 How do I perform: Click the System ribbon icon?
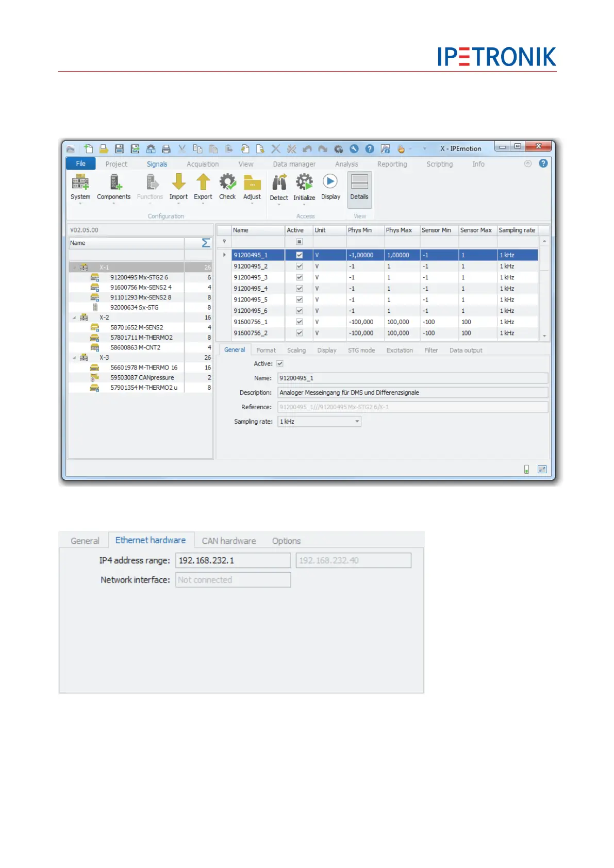[80, 182]
